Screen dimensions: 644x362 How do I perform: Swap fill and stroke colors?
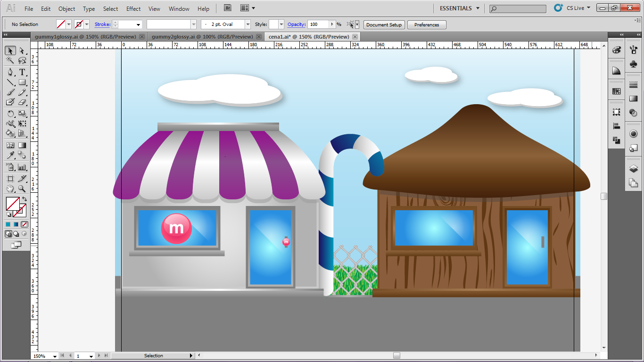coord(25,199)
